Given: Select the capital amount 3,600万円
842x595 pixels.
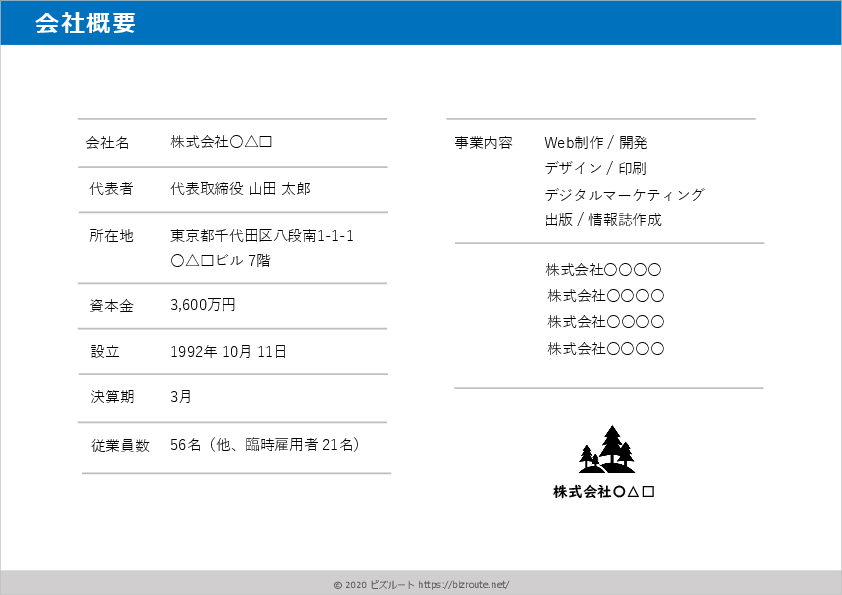Looking at the screenshot, I should [203, 305].
